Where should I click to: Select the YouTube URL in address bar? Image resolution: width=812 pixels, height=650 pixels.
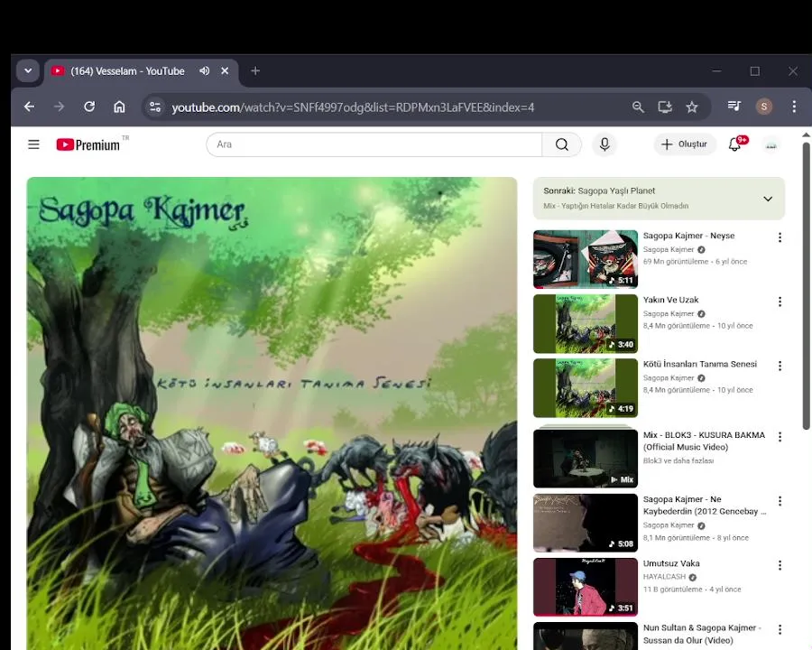pyautogui.click(x=353, y=107)
